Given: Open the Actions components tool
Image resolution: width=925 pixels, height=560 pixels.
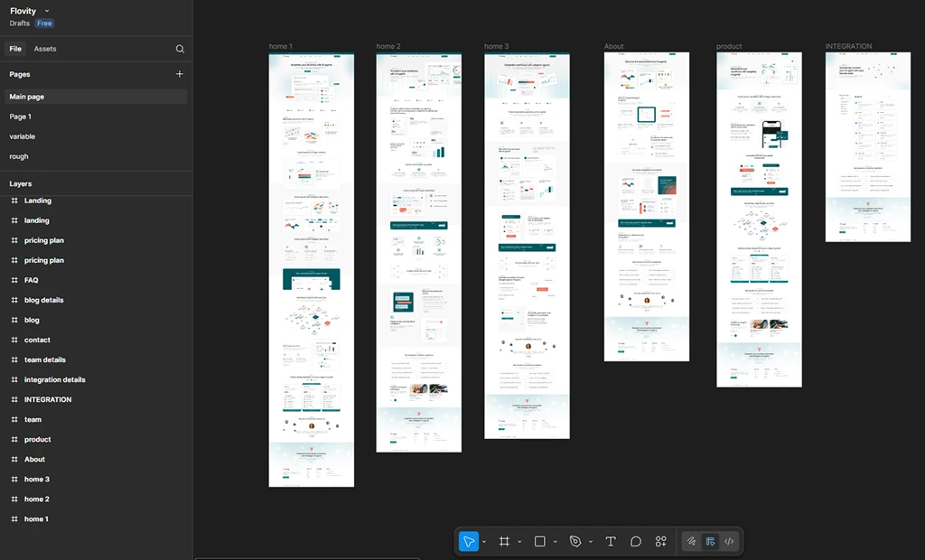Looking at the screenshot, I should [660, 541].
